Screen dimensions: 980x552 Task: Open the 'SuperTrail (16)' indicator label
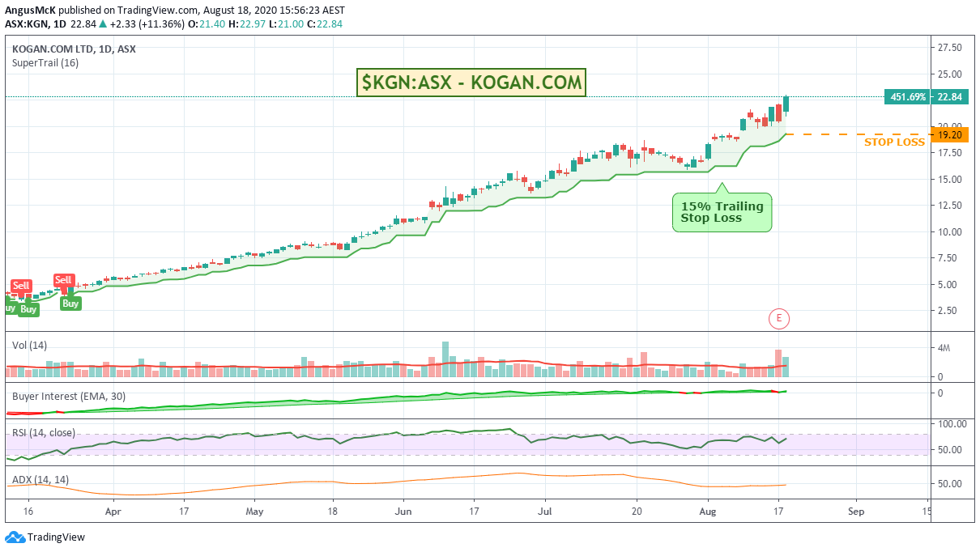coord(45,63)
